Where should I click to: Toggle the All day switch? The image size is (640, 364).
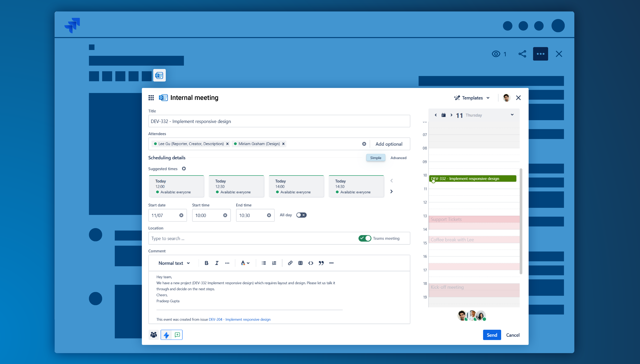pos(301,215)
